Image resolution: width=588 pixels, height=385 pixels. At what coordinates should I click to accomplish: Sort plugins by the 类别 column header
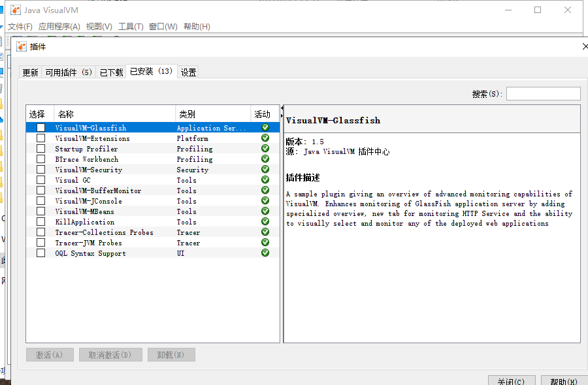pyautogui.click(x=213, y=114)
